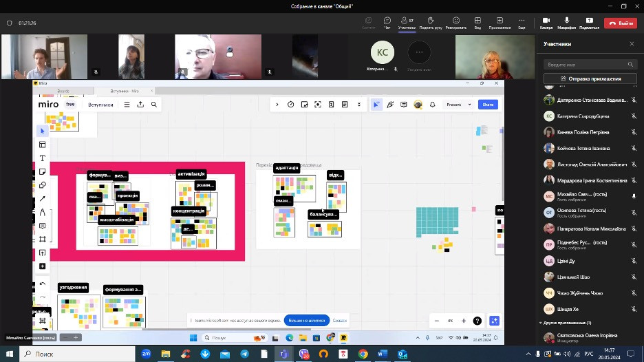
Task: Click the Miro search magnifier icon
Action: [x=154, y=105]
